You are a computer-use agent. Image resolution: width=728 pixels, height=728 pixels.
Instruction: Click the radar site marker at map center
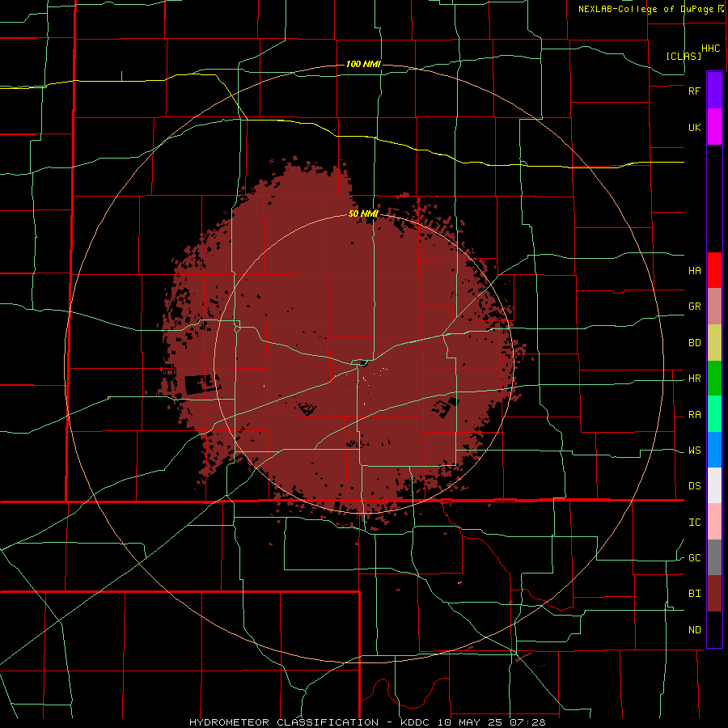tap(363, 363)
